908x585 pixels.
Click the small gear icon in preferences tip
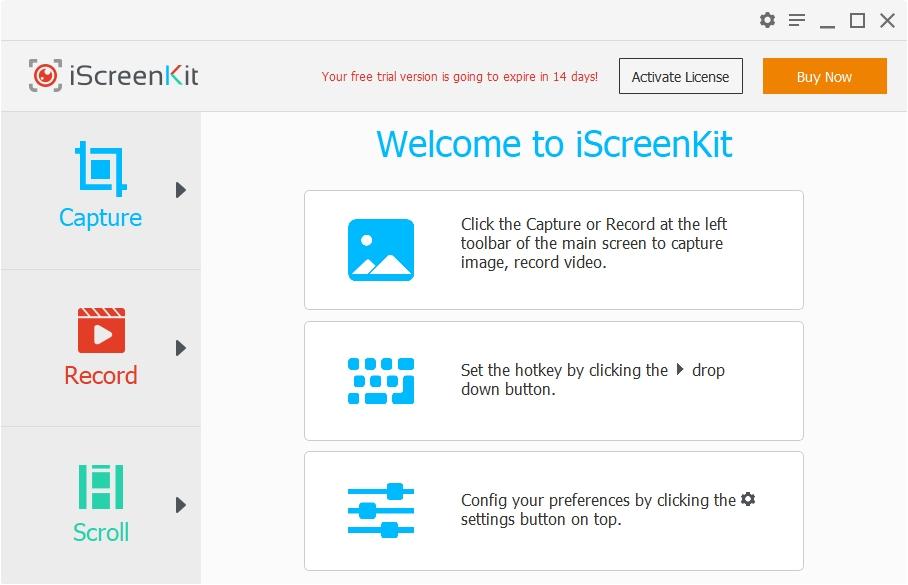748,499
